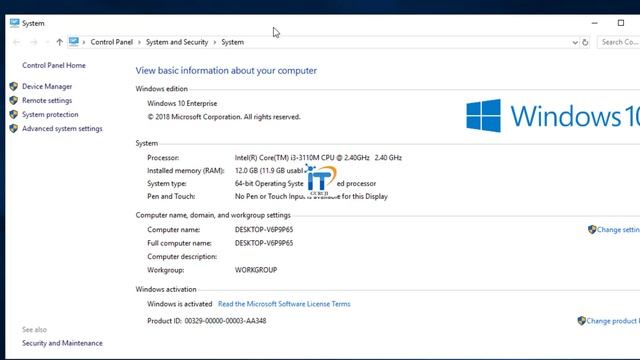The width and height of the screenshot is (640, 360).
Task: Go up one level with up arrow
Action: coord(60,42)
